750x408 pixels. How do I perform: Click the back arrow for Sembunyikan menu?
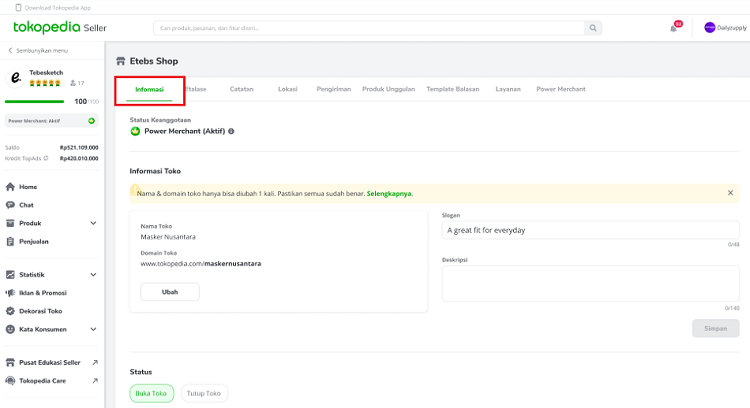10,50
